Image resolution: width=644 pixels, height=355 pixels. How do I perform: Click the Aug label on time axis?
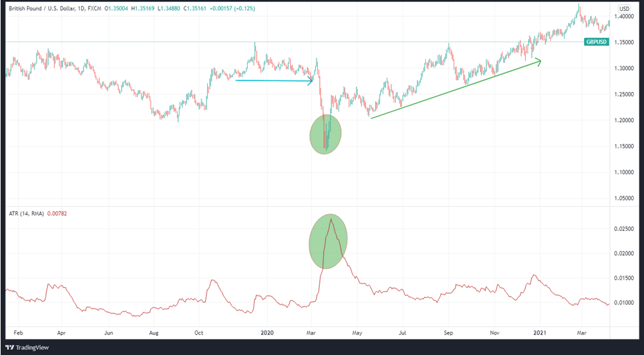154,333
